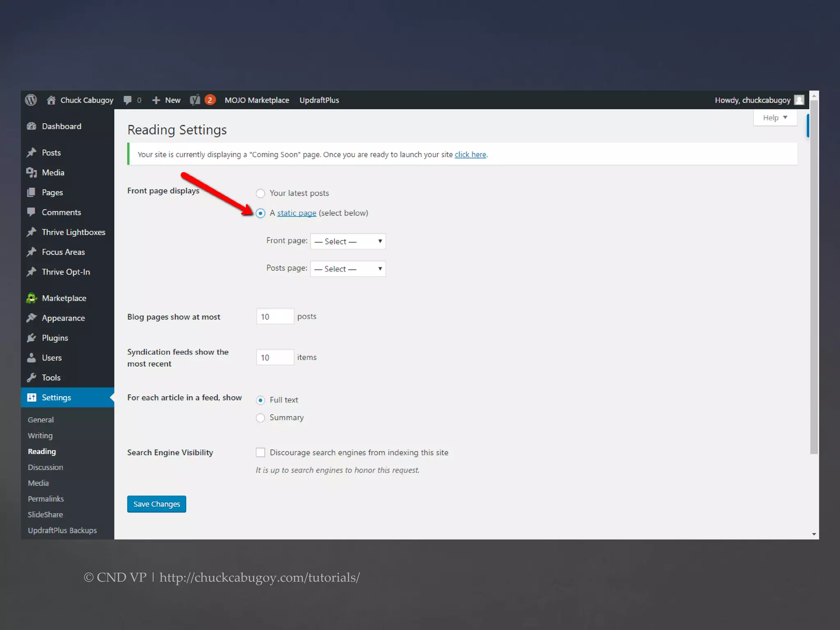Go to Writing settings submenu
840x630 pixels.
click(x=40, y=436)
